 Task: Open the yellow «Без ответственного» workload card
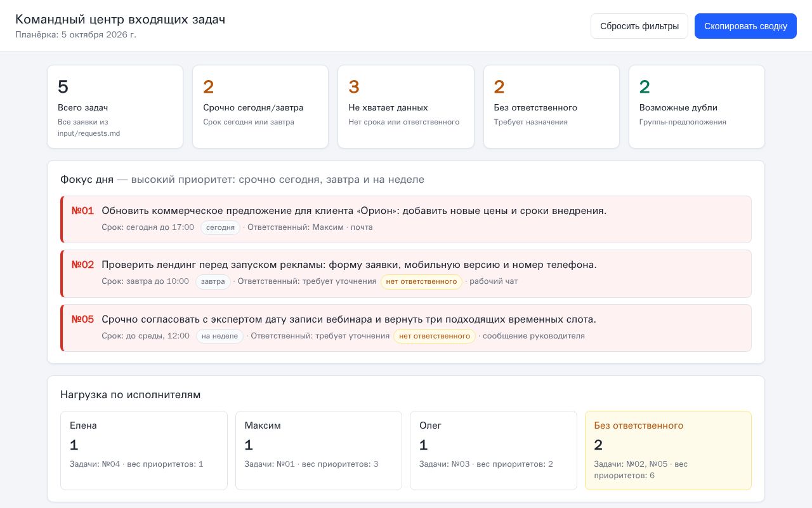[x=668, y=450]
